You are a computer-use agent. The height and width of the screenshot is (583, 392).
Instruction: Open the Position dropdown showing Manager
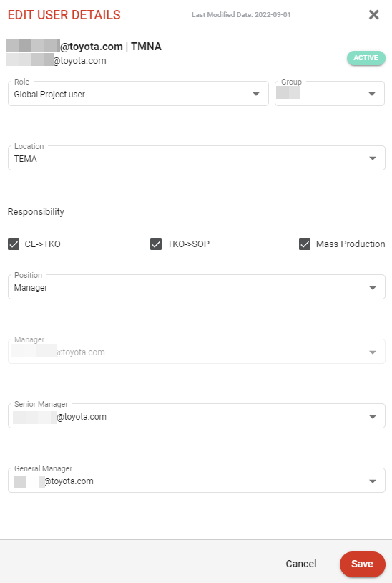tap(197, 287)
